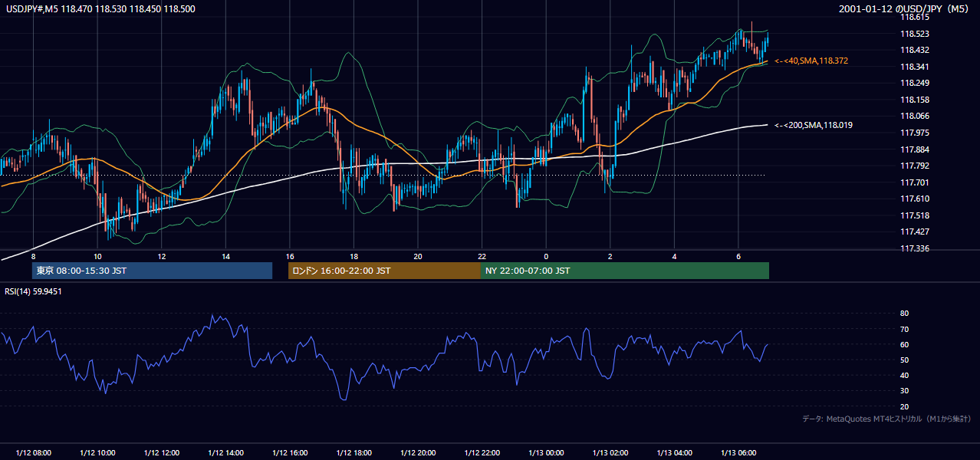Viewport: 980px width, 460px height.
Task: Click the 118.249 price axis label
Action: 914,83
